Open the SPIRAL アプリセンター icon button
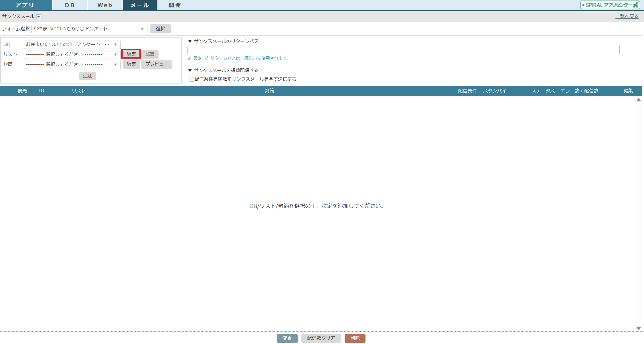Viewport: 644px width, 344px height. [x=610, y=5]
